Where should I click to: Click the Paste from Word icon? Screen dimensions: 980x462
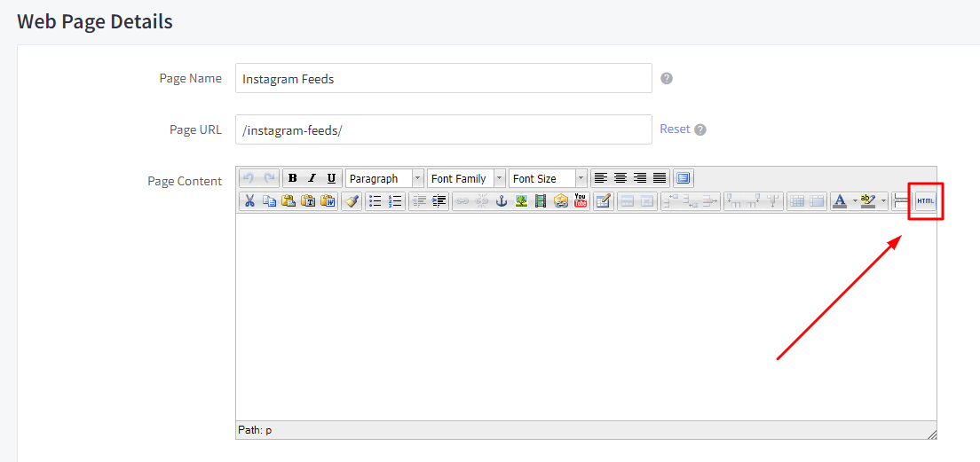328,201
